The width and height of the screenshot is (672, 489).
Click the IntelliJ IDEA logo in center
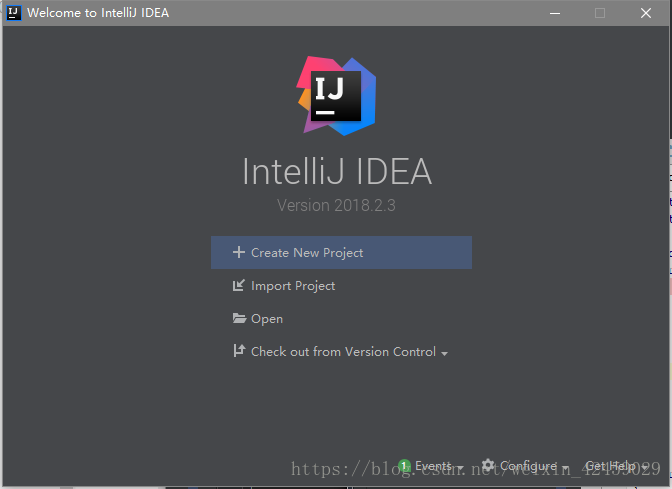336,96
